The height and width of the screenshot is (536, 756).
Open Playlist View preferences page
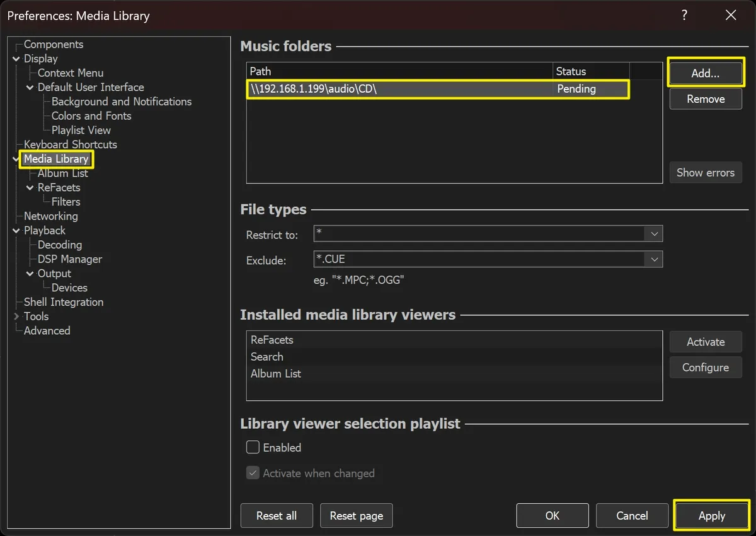click(x=81, y=131)
